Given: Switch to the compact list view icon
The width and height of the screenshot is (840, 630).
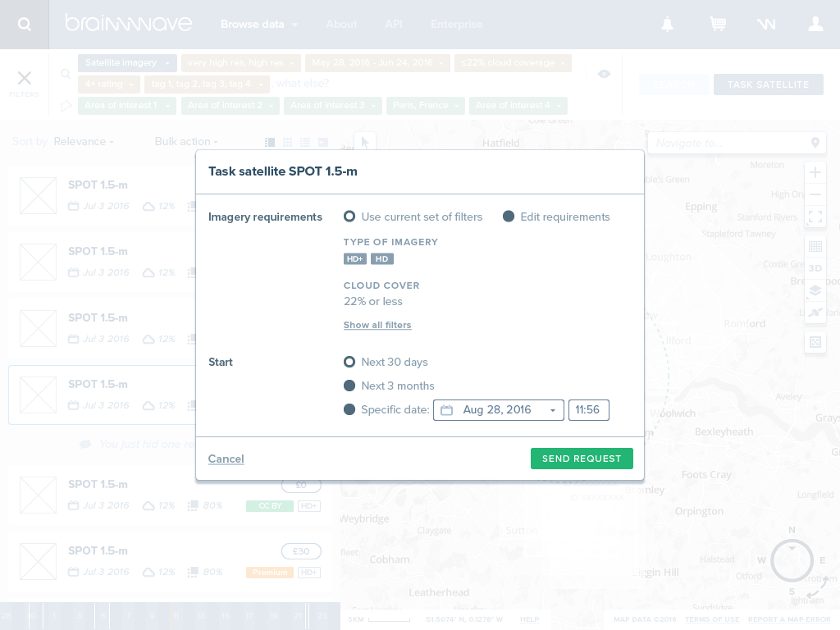Looking at the screenshot, I should coord(305,142).
